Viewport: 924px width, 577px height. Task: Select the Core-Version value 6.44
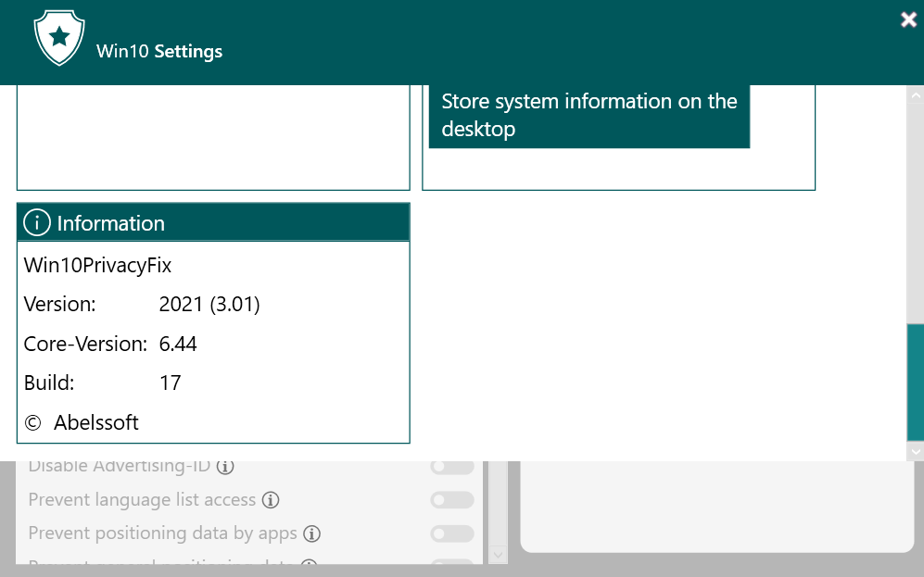[178, 344]
